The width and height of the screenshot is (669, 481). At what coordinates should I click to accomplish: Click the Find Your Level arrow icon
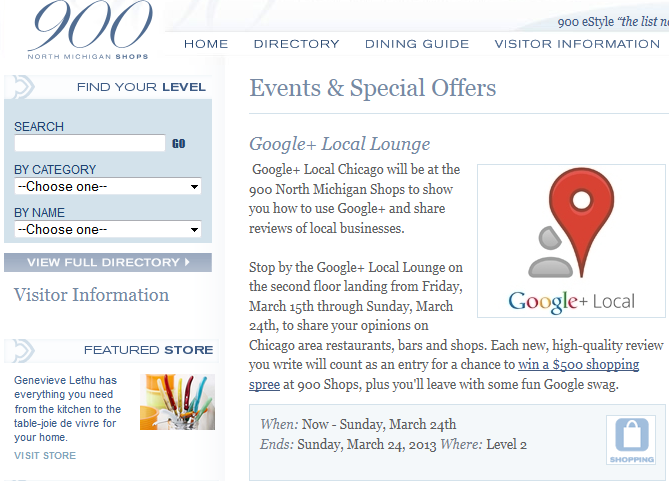22,87
